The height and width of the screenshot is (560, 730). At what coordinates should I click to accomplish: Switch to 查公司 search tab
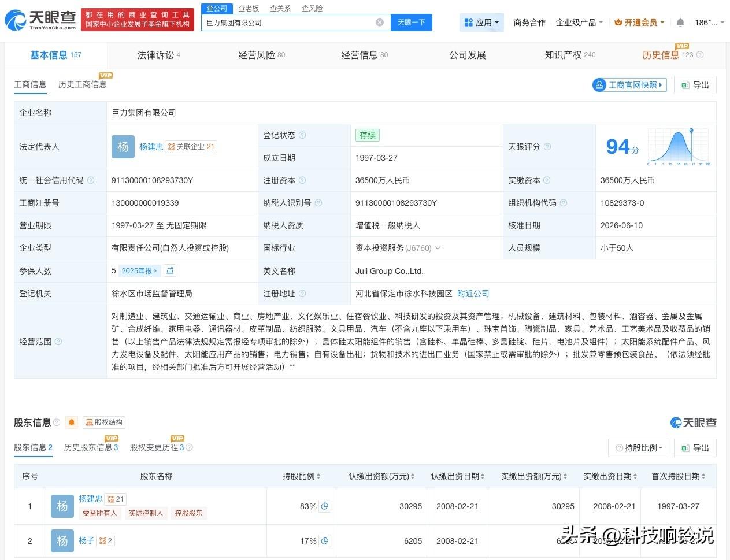[x=217, y=8]
